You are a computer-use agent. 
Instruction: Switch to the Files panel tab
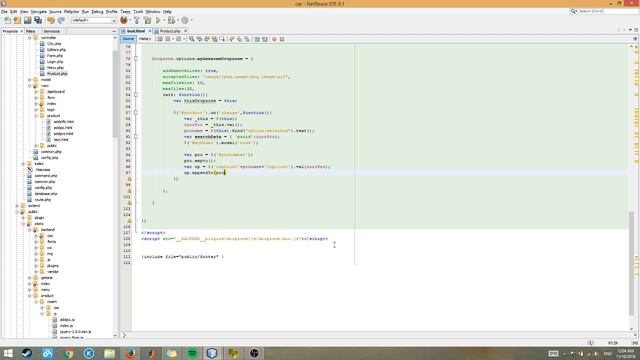tap(31, 31)
